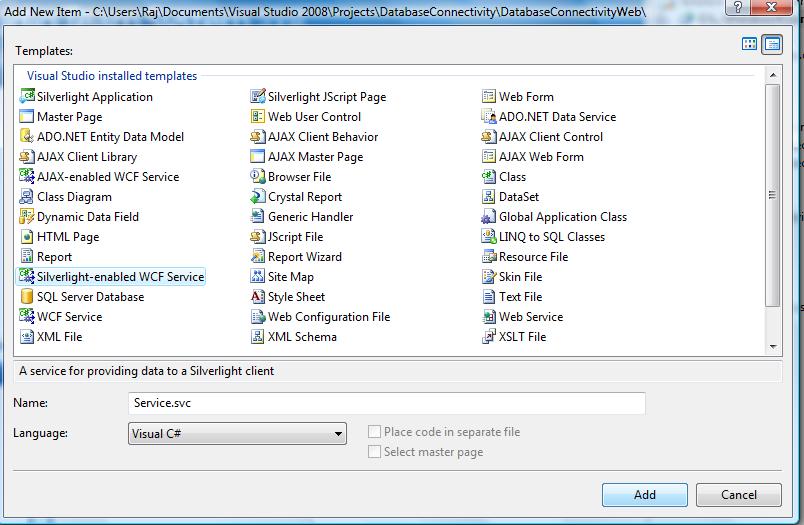Select the Web Form icon

[489, 96]
